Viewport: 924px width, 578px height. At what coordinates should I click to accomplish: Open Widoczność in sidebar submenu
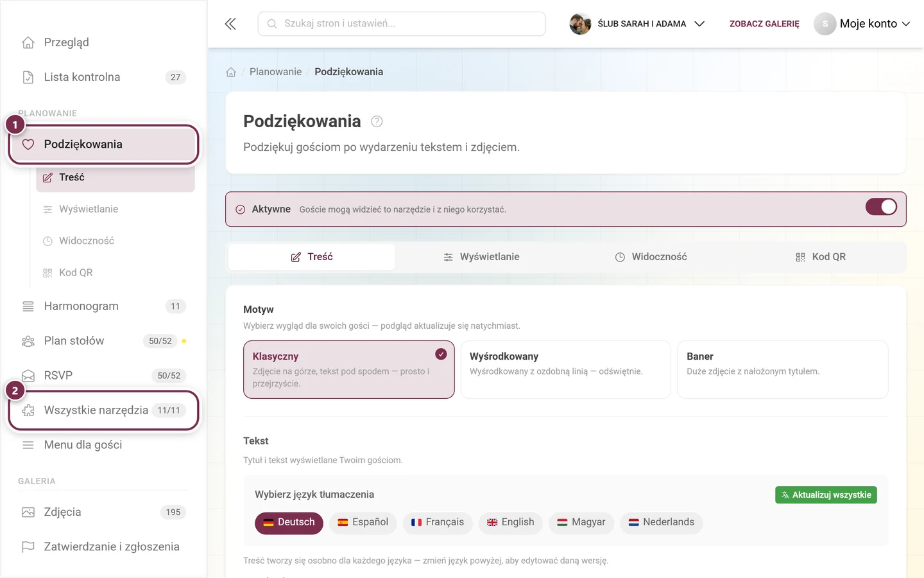click(116, 241)
